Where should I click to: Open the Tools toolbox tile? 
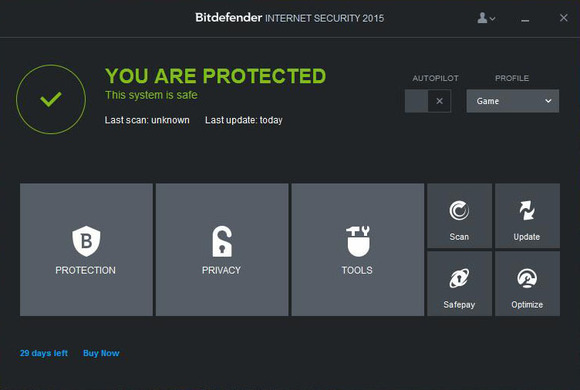358,250
